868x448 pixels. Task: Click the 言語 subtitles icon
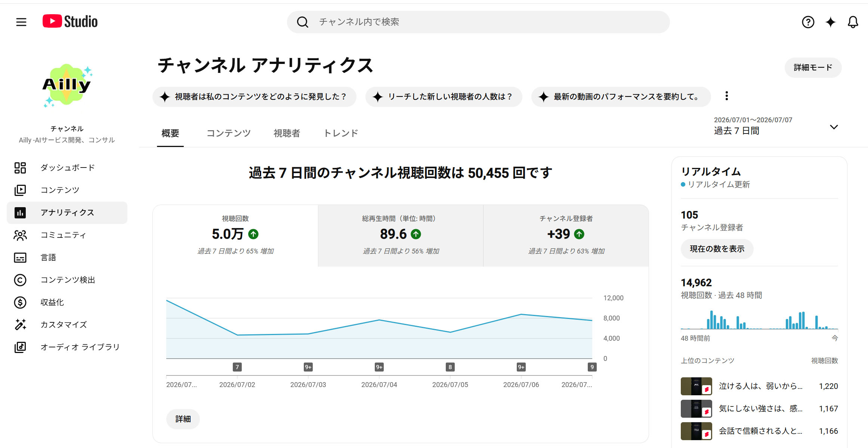pos(20,258)
